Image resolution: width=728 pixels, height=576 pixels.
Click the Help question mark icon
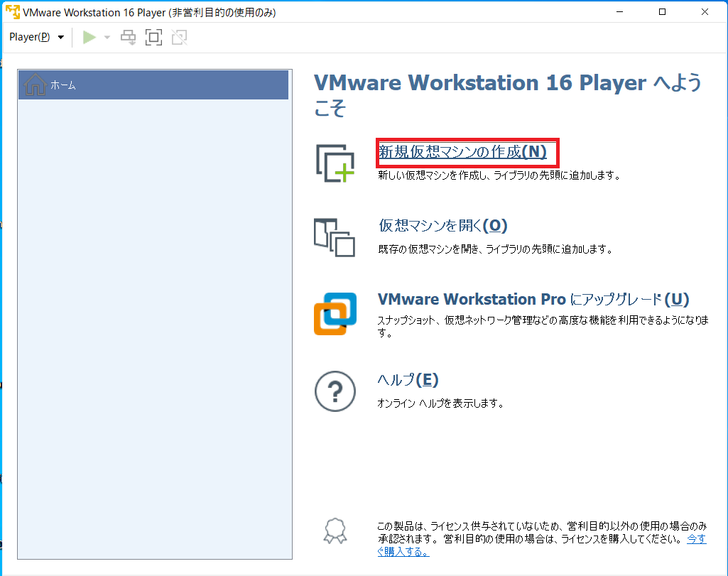click(x=335, y=391)
